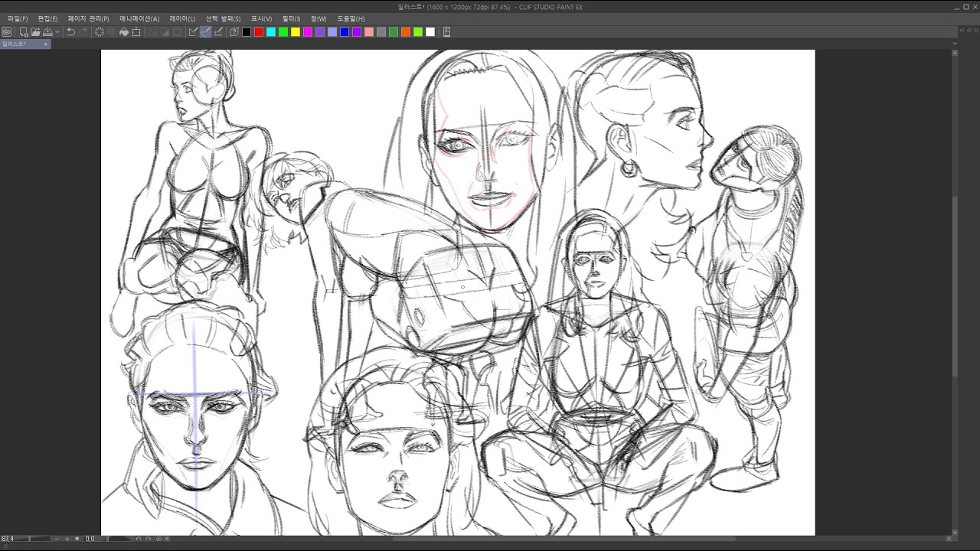The image size is (980, 551).
Task: Expand the bottom-left double chevron panel
Action: 5,546
